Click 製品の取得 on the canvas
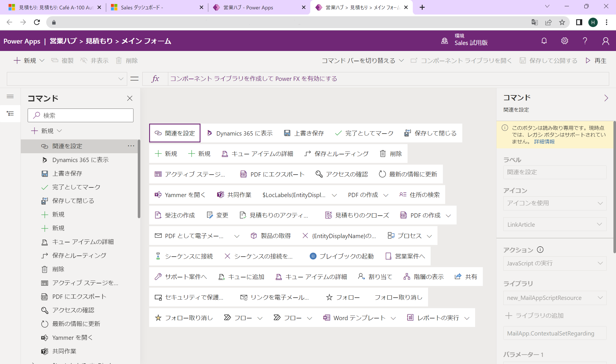The width and height of the screenshot is (616, 364). (271, 236)
